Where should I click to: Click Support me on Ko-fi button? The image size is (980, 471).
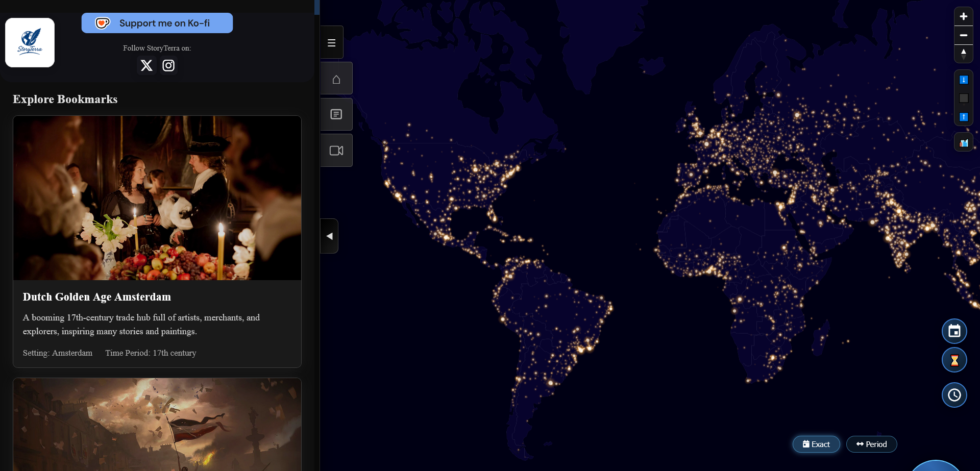coord(157,23)
